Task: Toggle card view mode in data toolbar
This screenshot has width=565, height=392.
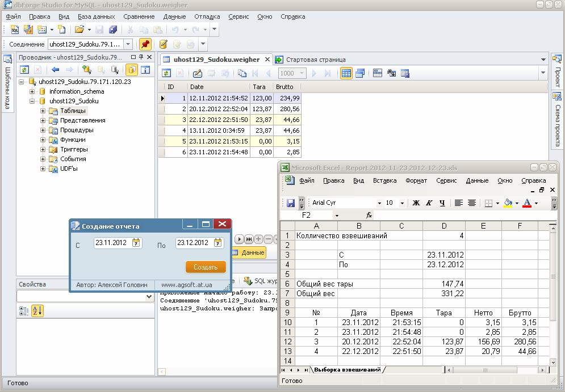Action: [x=360, y=73]
